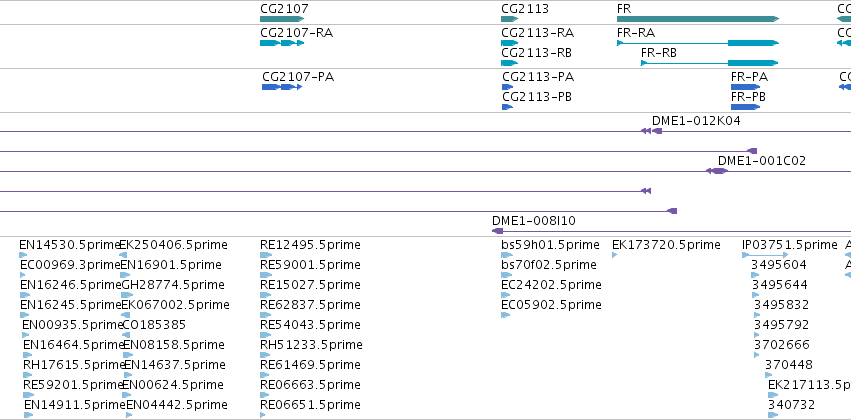Select EST EK067002.5prime
The height and width of the screenshot is (420, 851).
pyautogui.click(x=176, y=306)
